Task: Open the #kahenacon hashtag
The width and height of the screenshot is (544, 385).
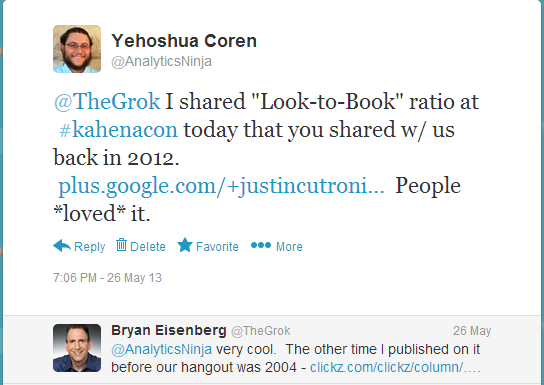Action: 118,130
